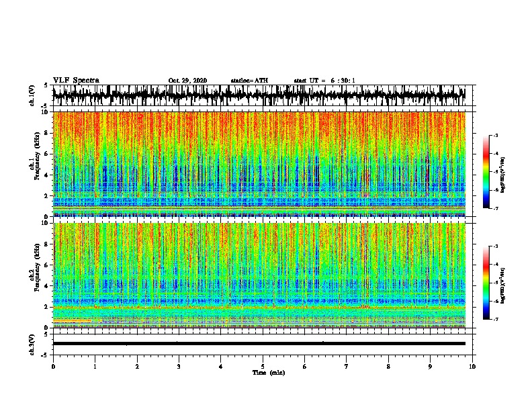Screen dimensions: 532x411
Task: Click the ch.1 colorbar log(PSD) label
Action: coord(503,175)
